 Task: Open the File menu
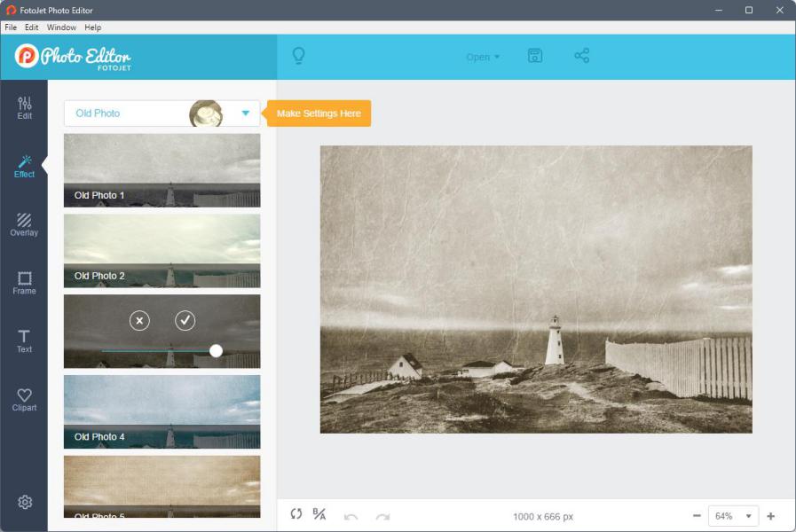[x=11, y=27]
